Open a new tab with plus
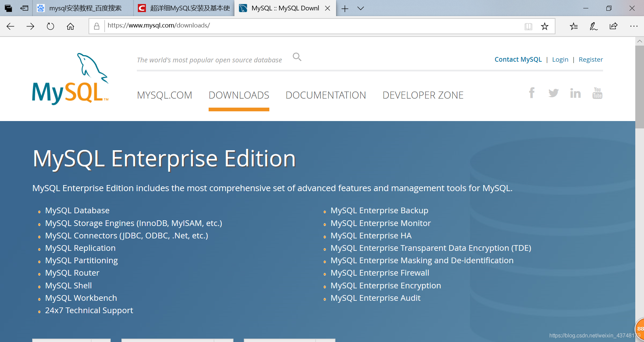This screenshot has height=342, width=644. (x=345, y=8)
